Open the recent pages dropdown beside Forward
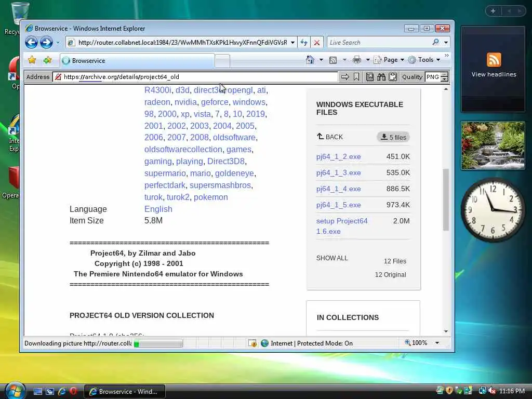This screenshot has width=532, height=399. (58, 43)
